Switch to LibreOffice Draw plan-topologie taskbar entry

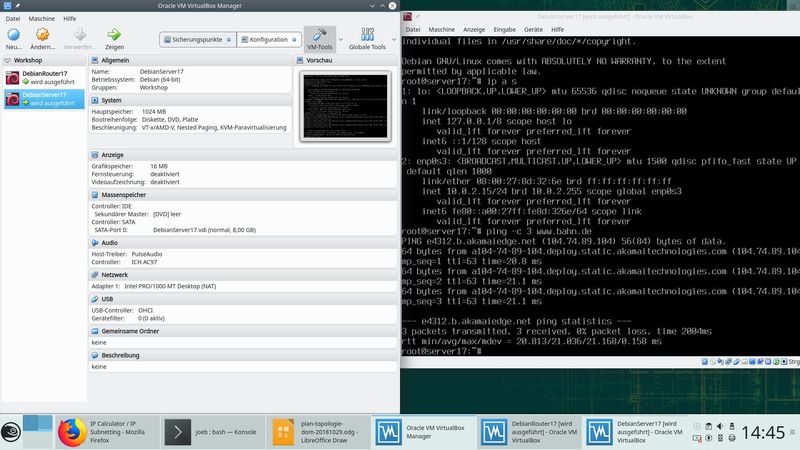point(319,432)
